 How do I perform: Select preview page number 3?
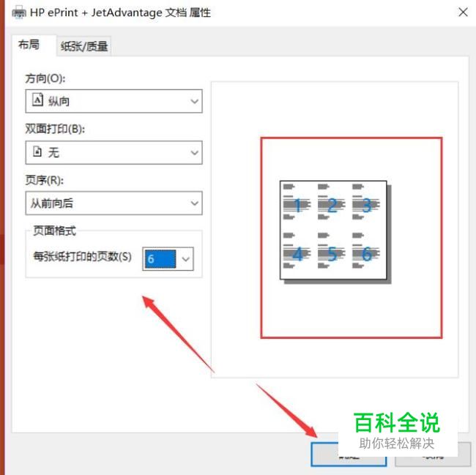[x=367, y=206]
